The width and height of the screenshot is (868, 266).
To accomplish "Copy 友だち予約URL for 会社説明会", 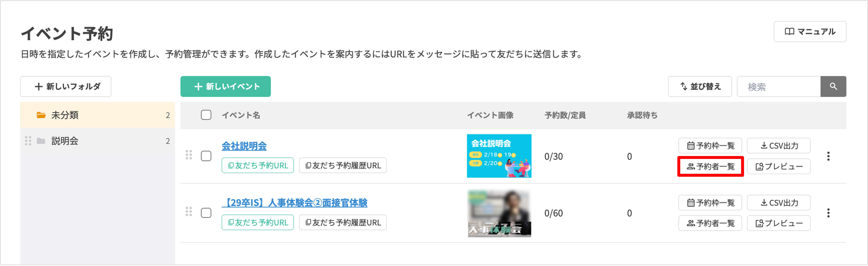I will 258,165.
